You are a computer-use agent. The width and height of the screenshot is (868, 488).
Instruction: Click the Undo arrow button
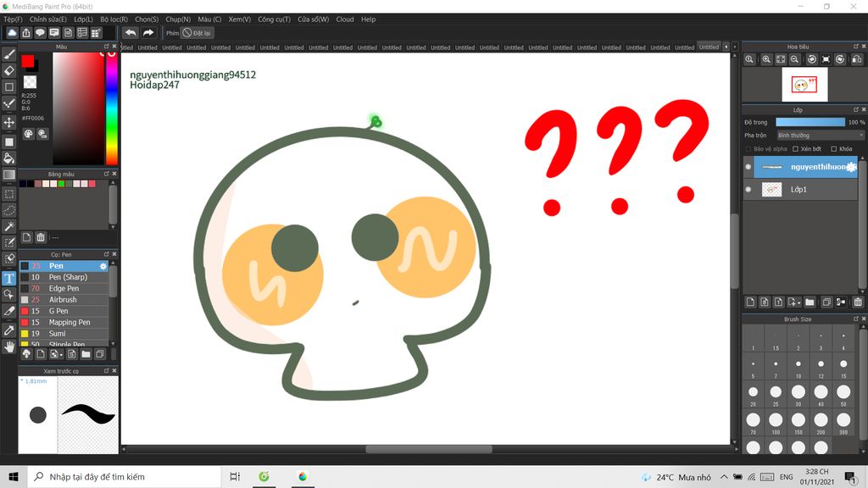click(131, 33)
